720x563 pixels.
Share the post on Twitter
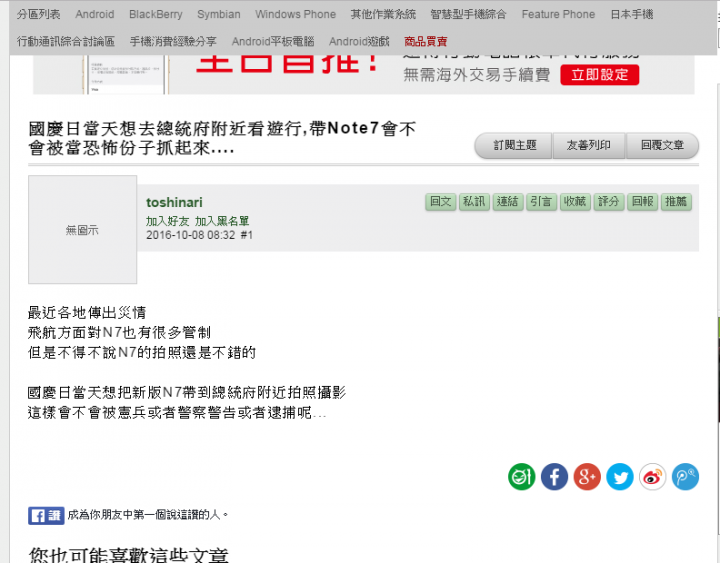[620, 477]
